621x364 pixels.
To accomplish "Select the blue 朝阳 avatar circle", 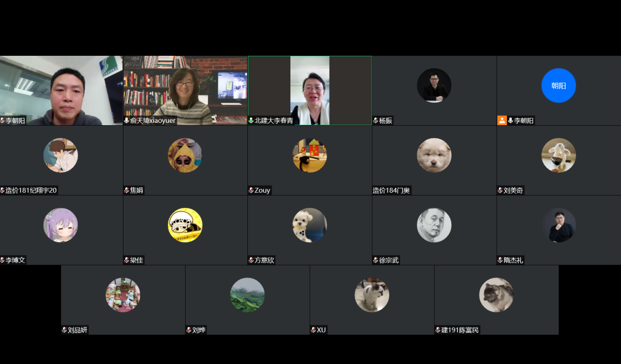I will pyautogui.click(x=558, y=86).
